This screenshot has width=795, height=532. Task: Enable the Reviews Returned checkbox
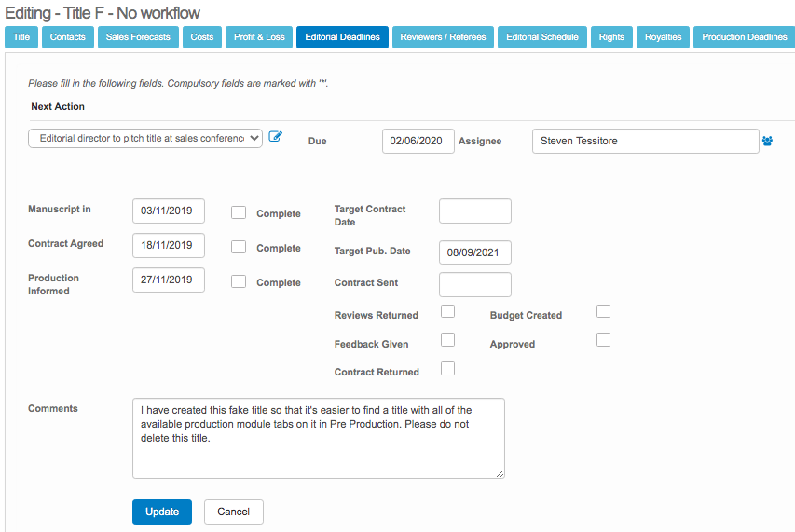pyautogui.click(x=447, y=311)
